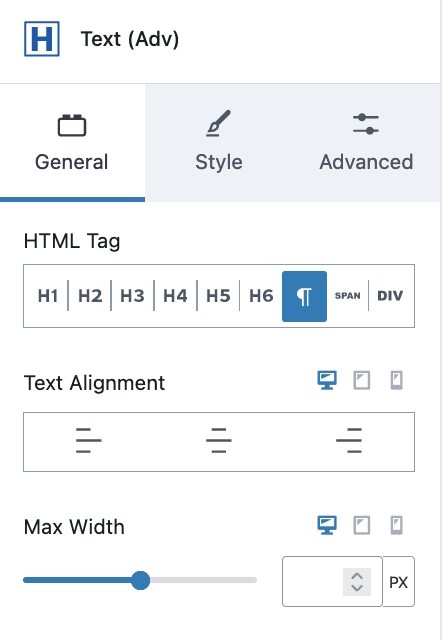The width and height of the screenshot is (442, 640).
Task: Choose mobile device icon for Text Alignment
Action: point(396,380)
